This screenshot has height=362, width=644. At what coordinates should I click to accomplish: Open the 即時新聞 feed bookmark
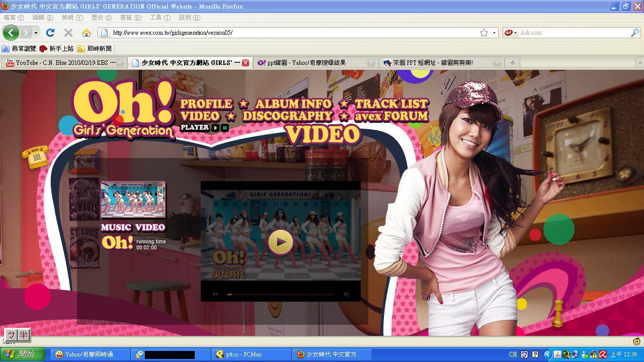tap(94, 49)
